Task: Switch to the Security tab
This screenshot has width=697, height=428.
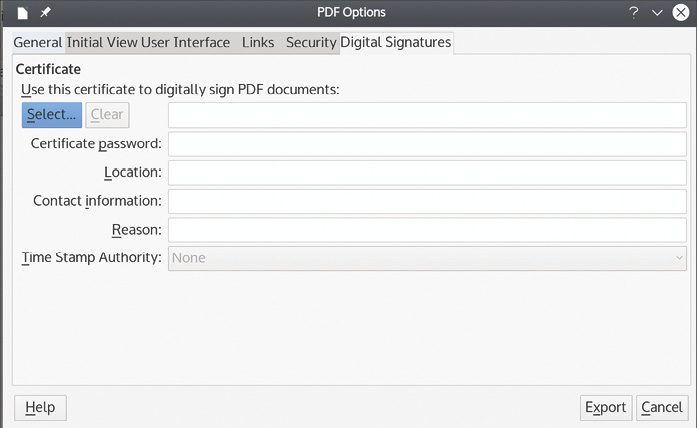Action: click(311, 43)
